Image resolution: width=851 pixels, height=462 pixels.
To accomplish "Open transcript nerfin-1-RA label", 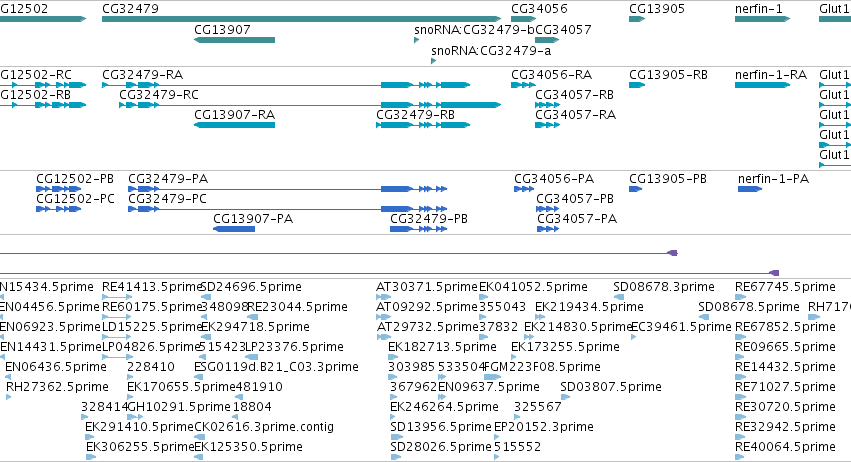I will [x=771, y=74].
